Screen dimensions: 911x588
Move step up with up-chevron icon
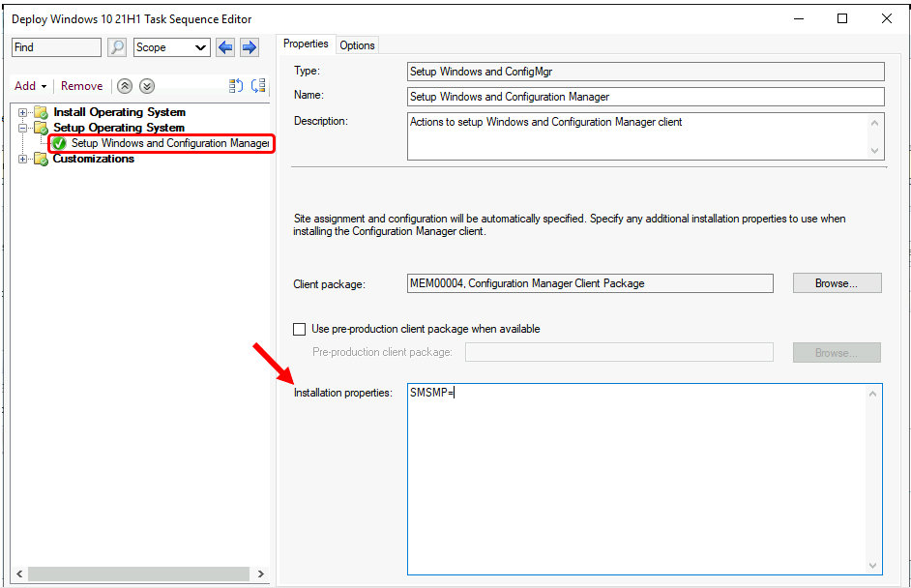[x=125, y=86]
